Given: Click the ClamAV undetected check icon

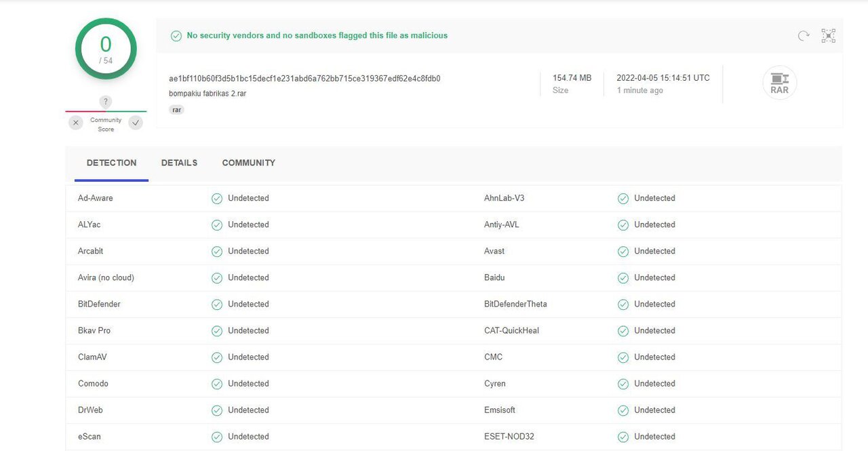Looking at the screenshot, I should [217, 357].
